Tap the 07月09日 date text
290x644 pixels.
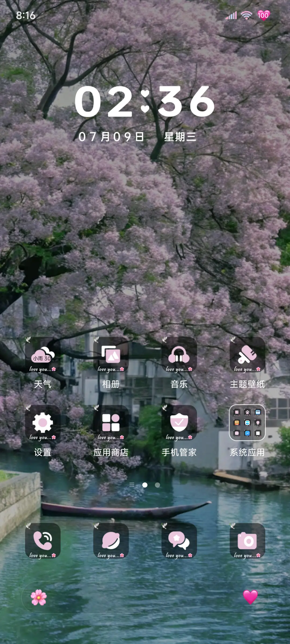[111, 137]
